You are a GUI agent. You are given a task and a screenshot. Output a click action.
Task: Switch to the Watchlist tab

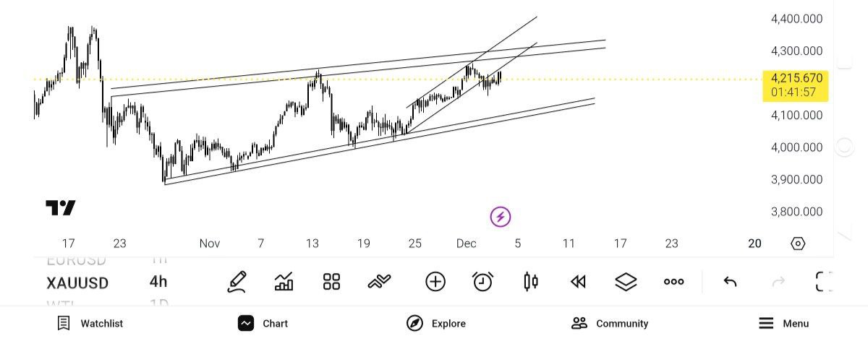[90, 323]
